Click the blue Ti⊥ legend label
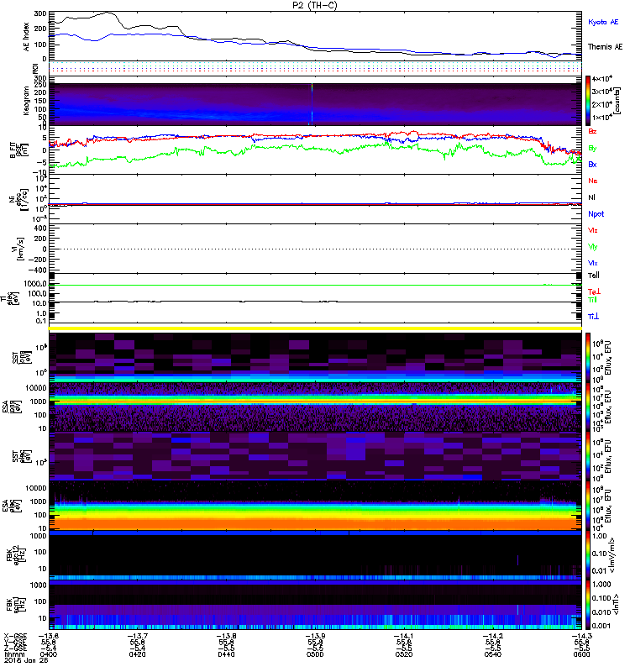630x672 pixels. pyautogui.click(x=593, y=317)
